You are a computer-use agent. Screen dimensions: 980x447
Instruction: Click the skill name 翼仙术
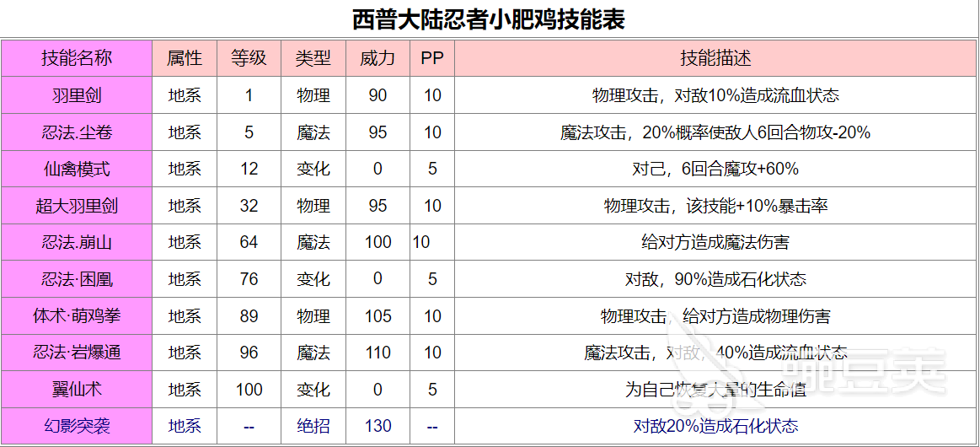[x=77, y=390]
